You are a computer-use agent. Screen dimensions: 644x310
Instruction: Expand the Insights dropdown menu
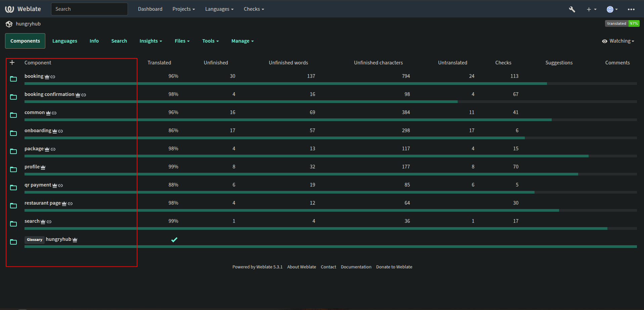[x=150, y=41]
